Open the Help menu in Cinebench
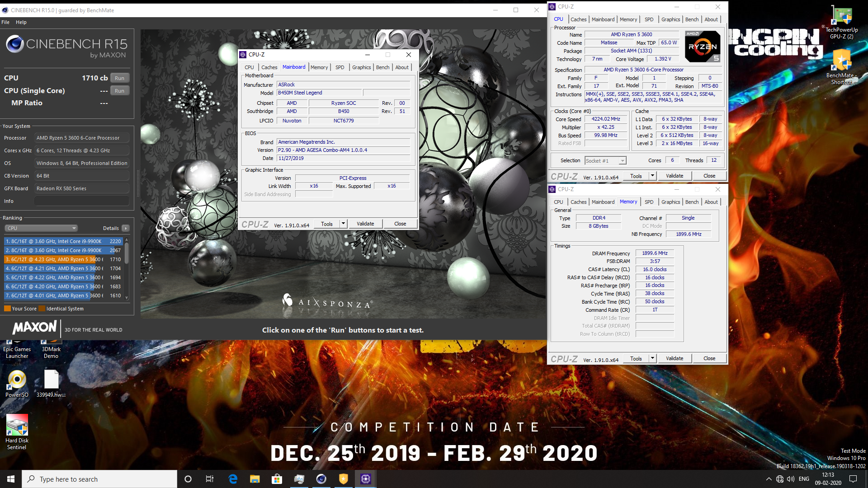This screenshot has height=488, width=868. (21, 22)
